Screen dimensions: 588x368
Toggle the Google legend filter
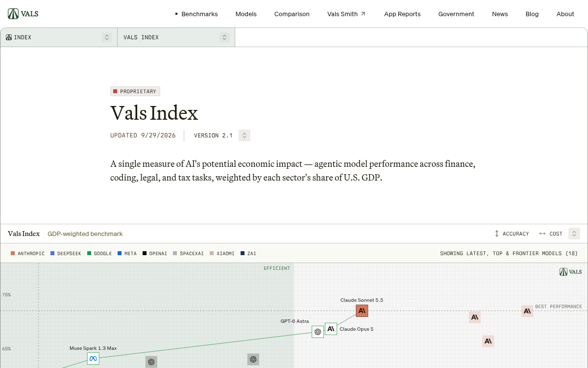(99, 254)
